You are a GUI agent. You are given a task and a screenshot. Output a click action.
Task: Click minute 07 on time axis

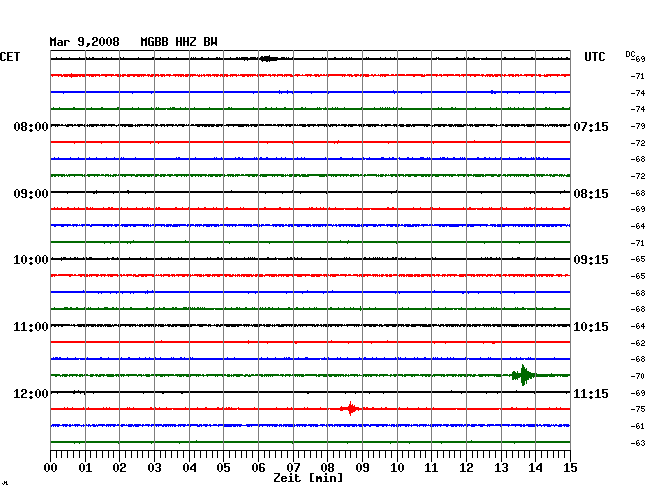click(x=293, y=467)
